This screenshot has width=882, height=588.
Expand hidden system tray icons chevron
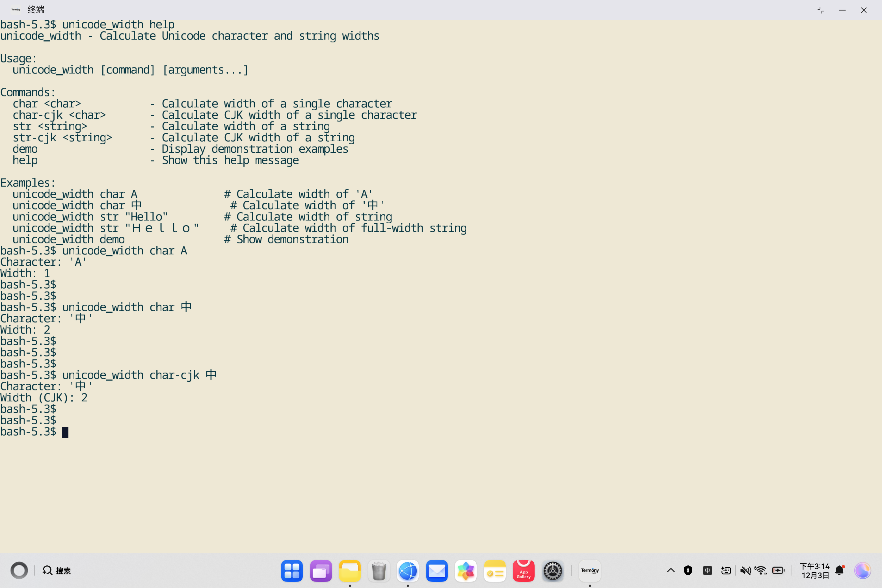click(671, 571)
